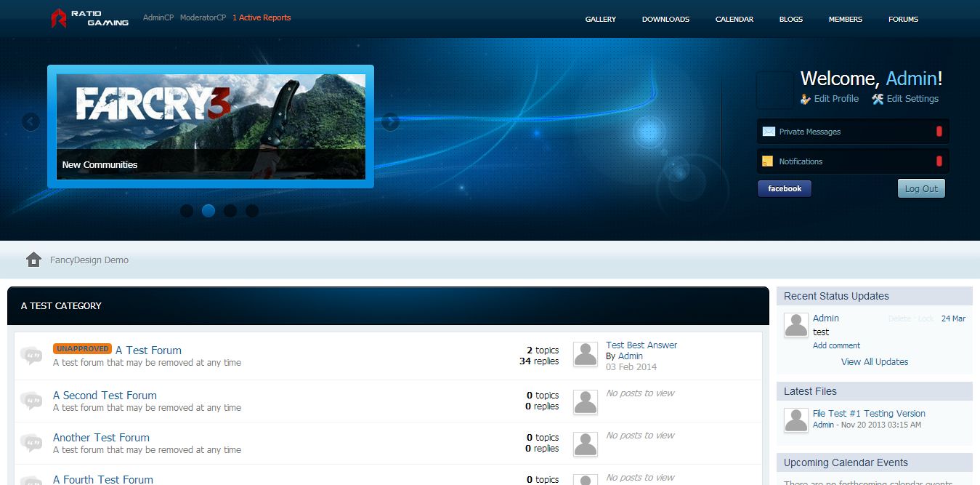The image size is (980, 485).
Task: Click the Notifications yellow icon
Action: coord(767,161)
